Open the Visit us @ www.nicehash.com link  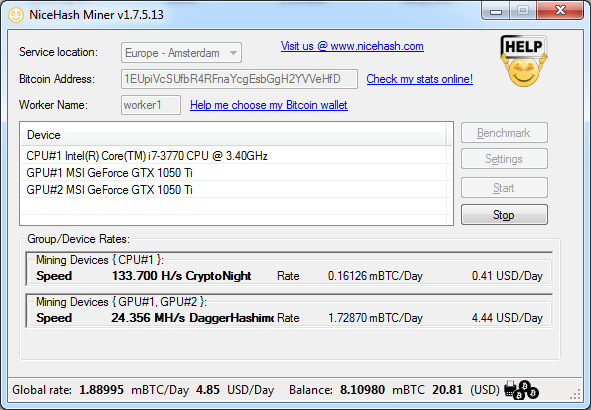point(352,46)
